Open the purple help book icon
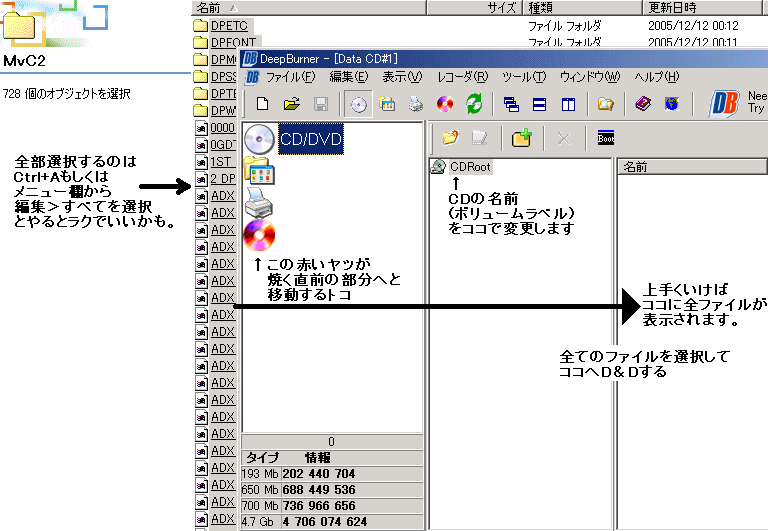This screenshot has width=768, height=531. coord(643,103)
